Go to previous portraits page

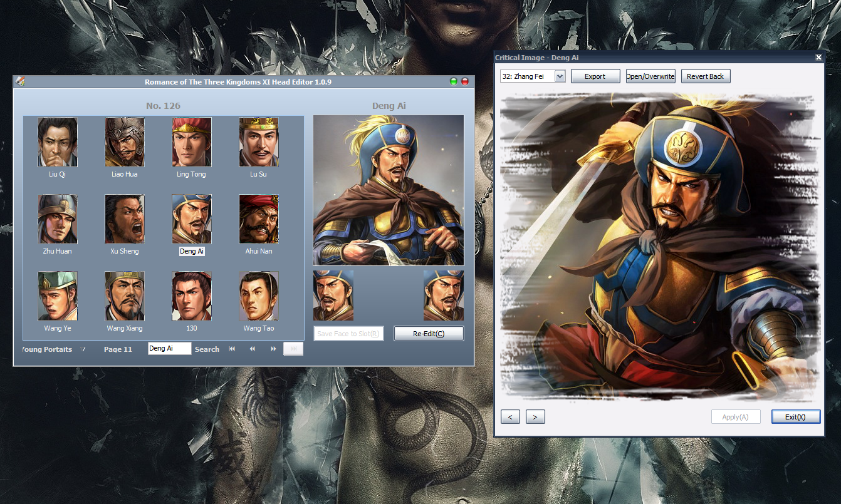pyautogui.click(x=253, y=349)
